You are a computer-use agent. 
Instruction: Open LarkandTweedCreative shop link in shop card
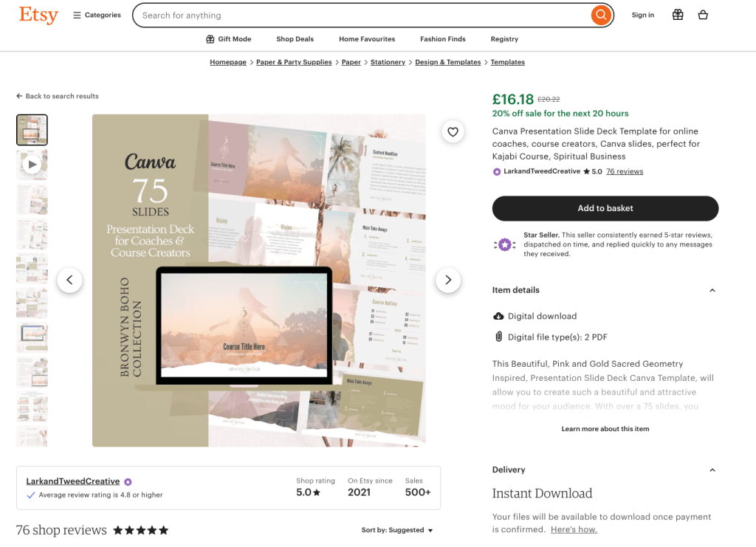coord(73,481)
